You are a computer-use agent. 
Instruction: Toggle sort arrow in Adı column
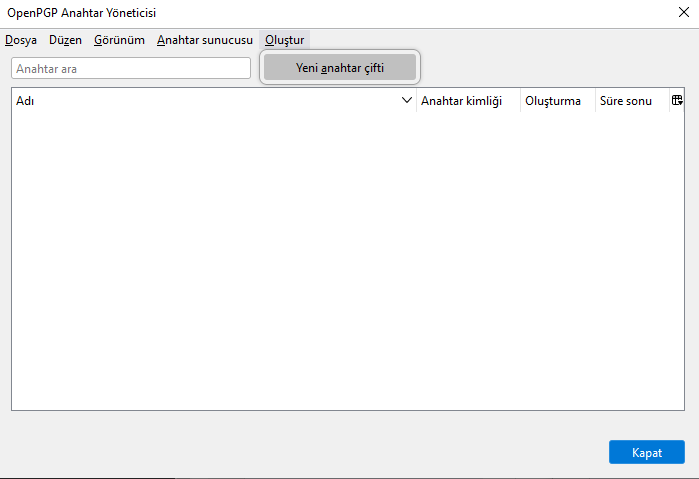tap(407, 100)
